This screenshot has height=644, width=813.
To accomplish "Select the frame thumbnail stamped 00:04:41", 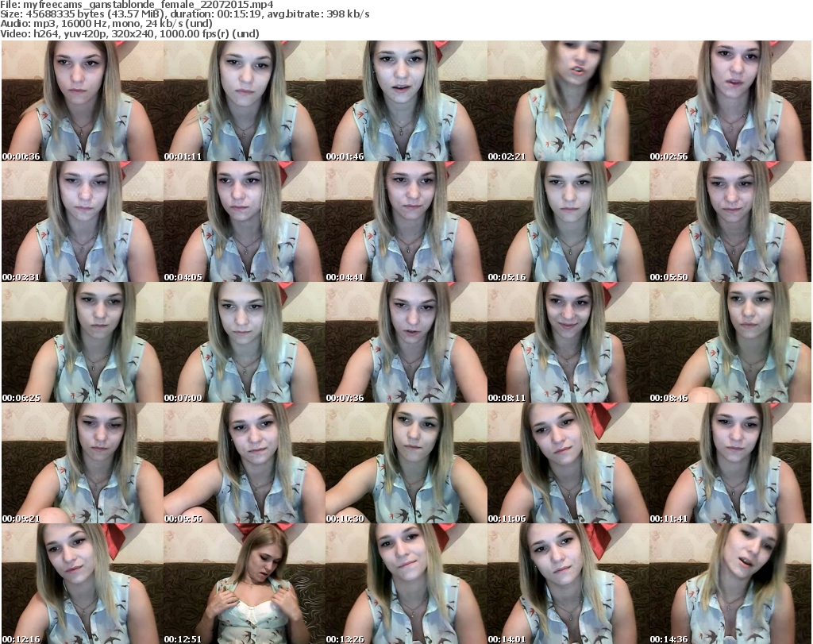I will [406, 222].
